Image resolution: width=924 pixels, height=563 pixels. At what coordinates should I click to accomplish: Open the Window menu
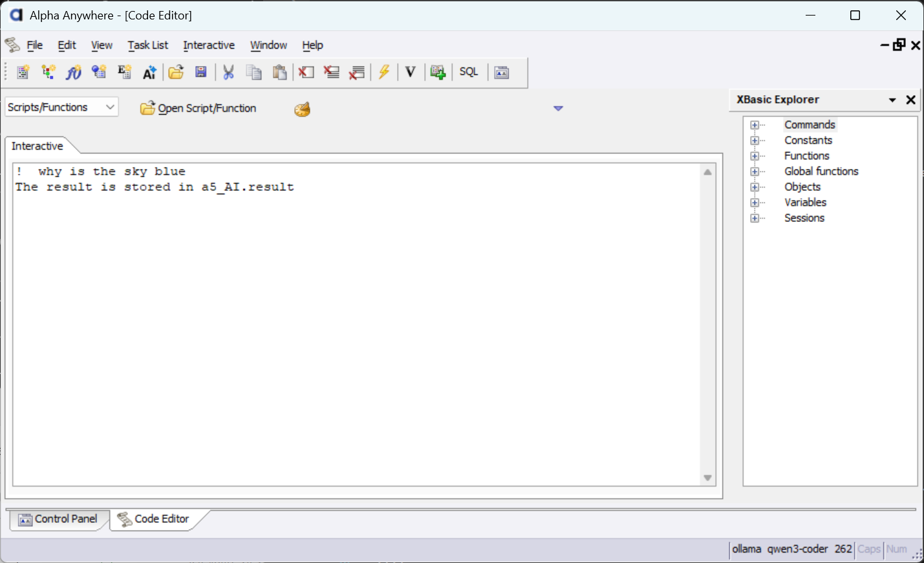click(x=268, y=45)
